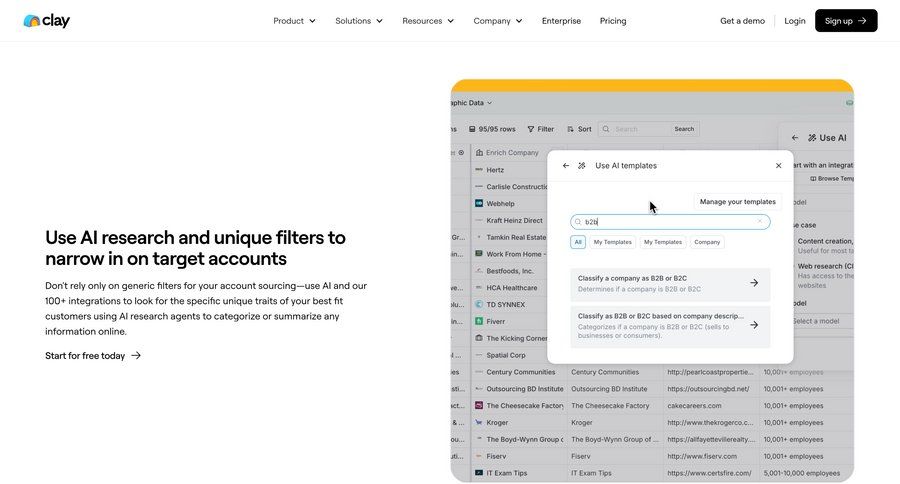Click the Clay logo
Screen dimensions: 900x484
(x=46, y=21)
